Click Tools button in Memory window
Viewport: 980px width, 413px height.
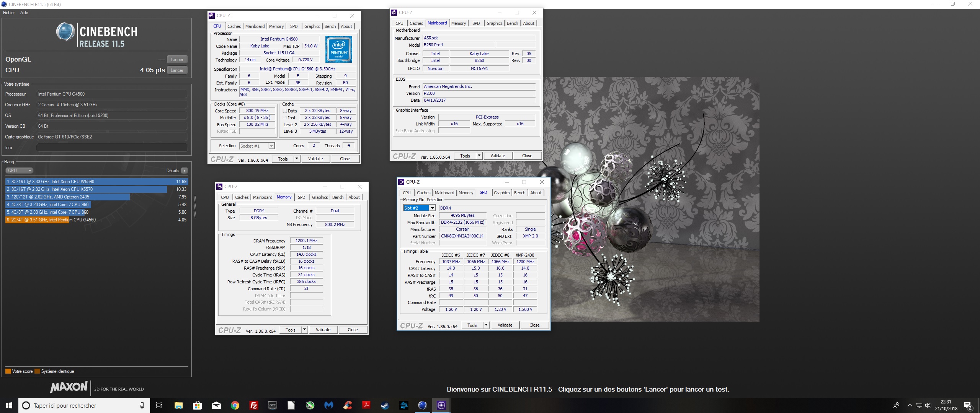[x=291, y=330]
